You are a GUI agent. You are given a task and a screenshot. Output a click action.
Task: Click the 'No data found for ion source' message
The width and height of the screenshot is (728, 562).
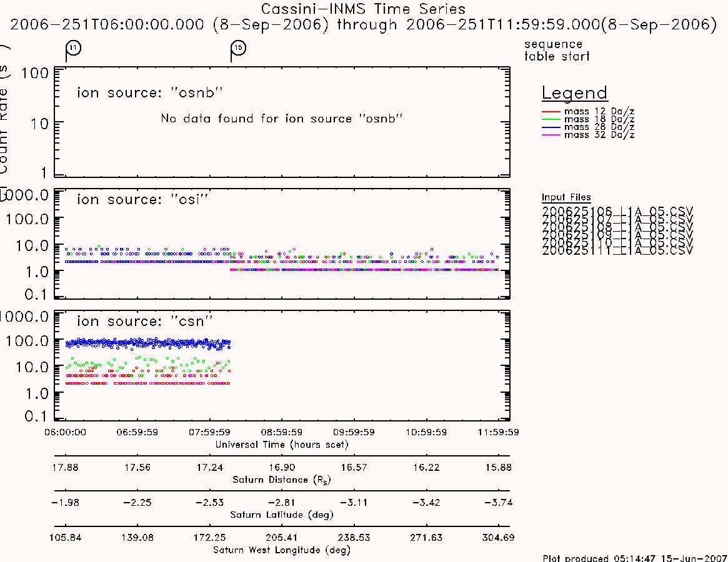point(281,119)
